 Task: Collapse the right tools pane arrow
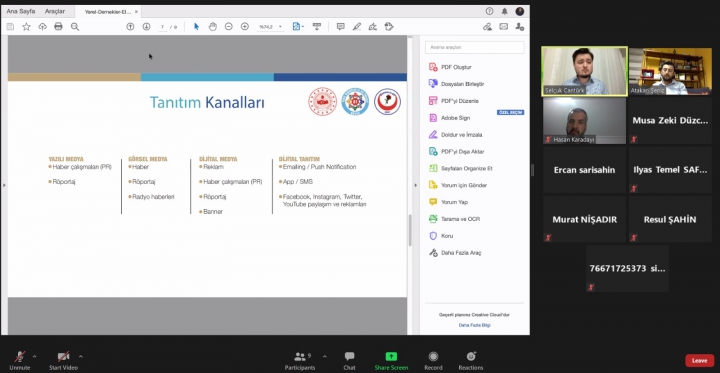click(416, 185)
